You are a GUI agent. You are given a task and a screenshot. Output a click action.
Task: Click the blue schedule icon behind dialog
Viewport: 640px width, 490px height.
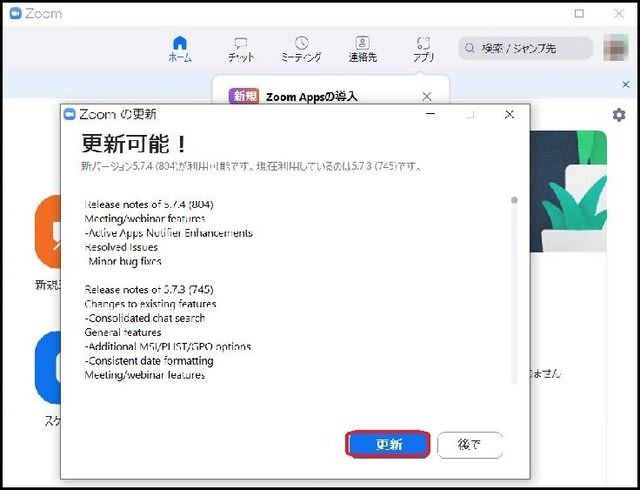pos(48,368)
